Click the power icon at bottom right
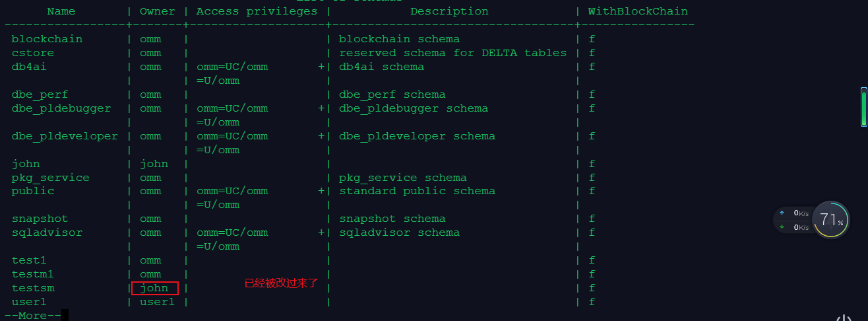This screenshot has height=321, width=868. pos(844,318)
